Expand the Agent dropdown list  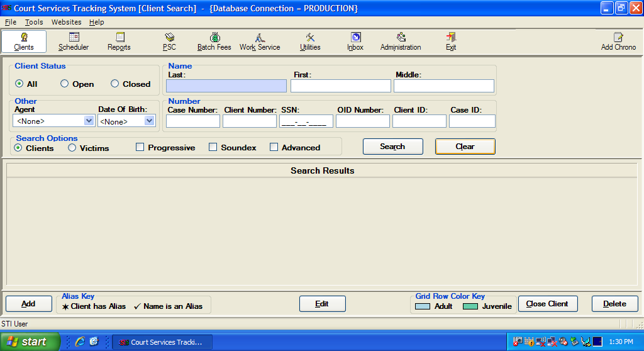point(89,121)
